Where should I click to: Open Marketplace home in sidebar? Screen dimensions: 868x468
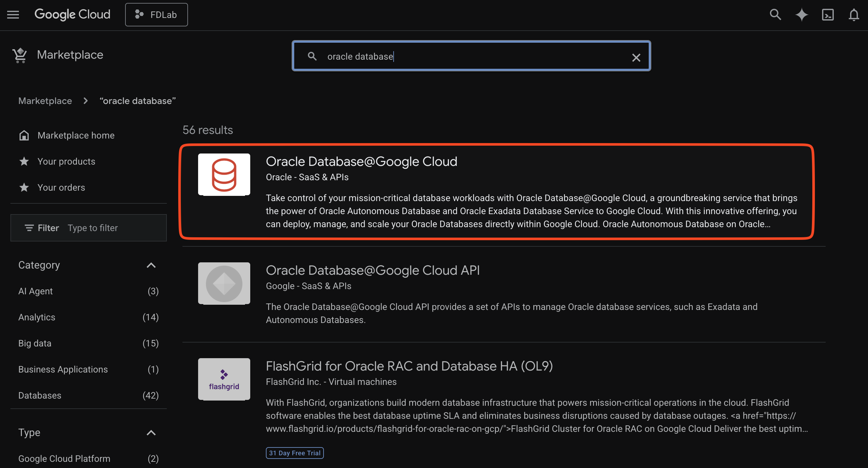click(x=76, y=135)
